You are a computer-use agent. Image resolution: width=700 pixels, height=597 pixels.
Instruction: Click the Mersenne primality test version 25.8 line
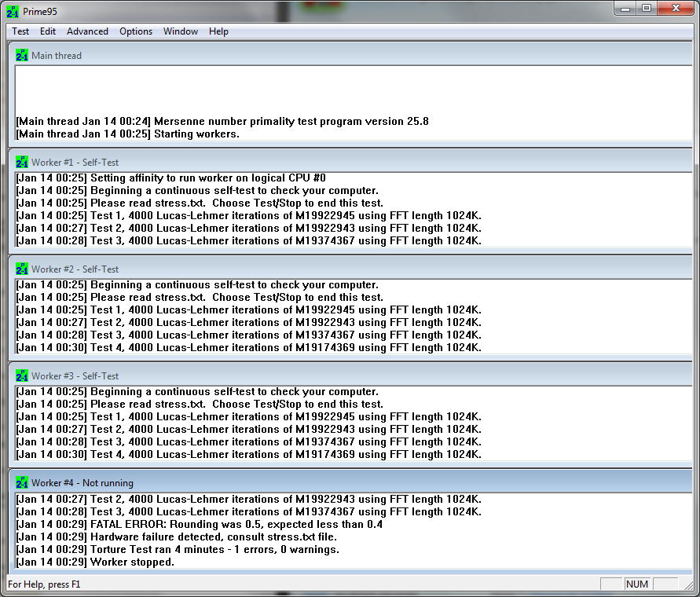(x=222, y=122)
